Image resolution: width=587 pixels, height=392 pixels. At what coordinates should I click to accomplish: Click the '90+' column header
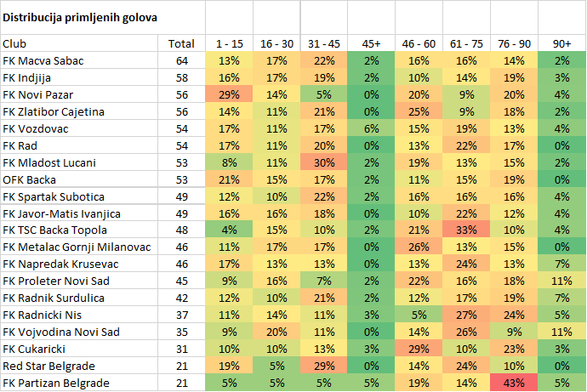click(x=561, y=43)
